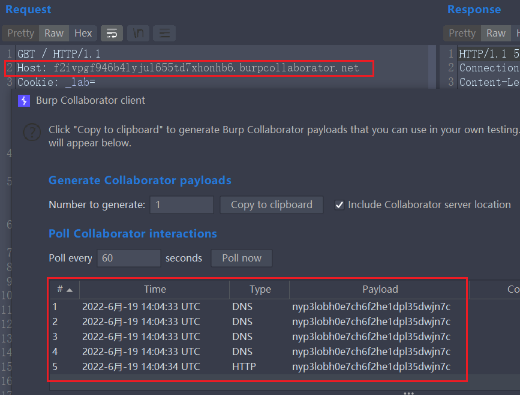The width and height of the screenshot is (520, 395).
Task: Click the Generate Collaborator payloads heading
Action: click(x=140, y=180)
